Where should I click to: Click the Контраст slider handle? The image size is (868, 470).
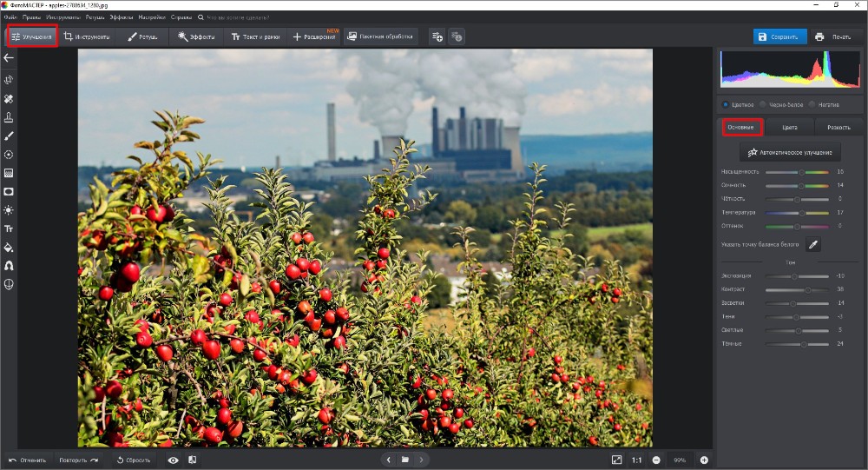coord(808,289)
